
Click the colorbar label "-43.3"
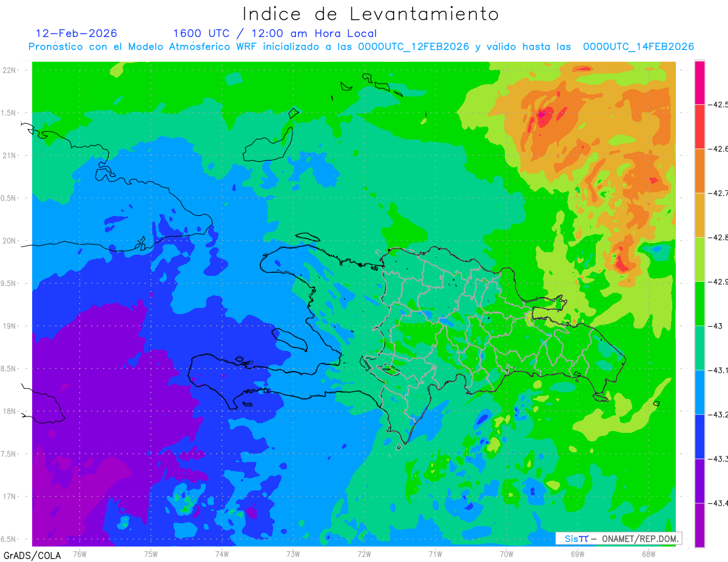tap(718, 459)
